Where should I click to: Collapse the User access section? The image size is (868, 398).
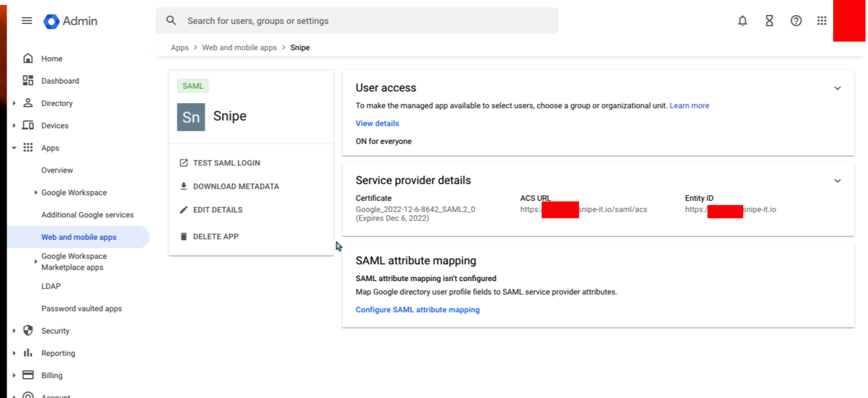[x=837, y=88]
